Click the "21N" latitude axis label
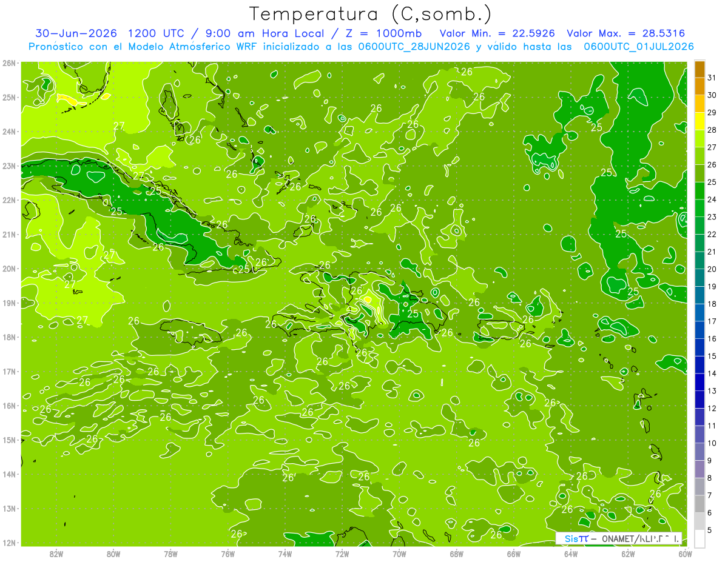 (x=9, y=235)
